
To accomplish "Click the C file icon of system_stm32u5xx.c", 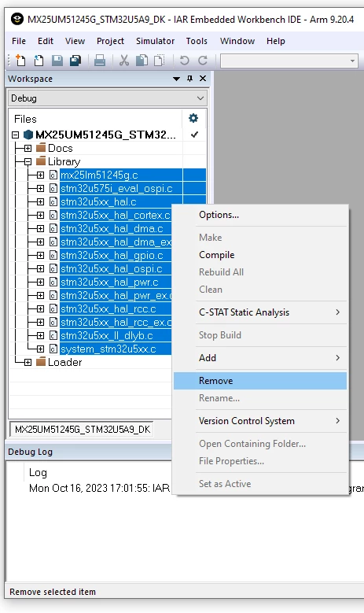I will tap(53, 349).
